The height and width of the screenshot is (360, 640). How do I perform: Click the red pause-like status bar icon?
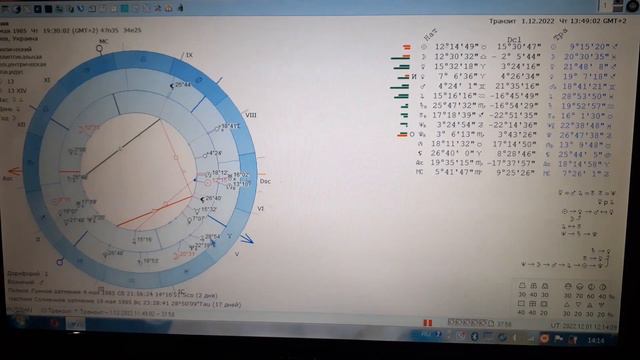tap(427, 323)
